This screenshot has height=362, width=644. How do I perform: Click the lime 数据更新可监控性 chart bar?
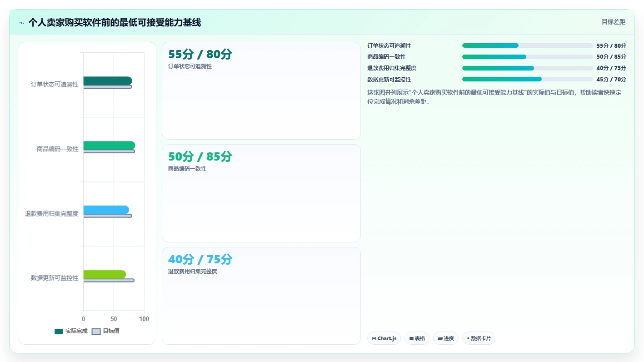[x=105, y=274]
